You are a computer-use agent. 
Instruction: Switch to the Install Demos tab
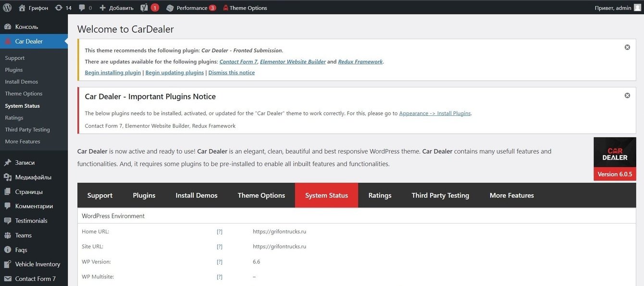click(197, 195)
